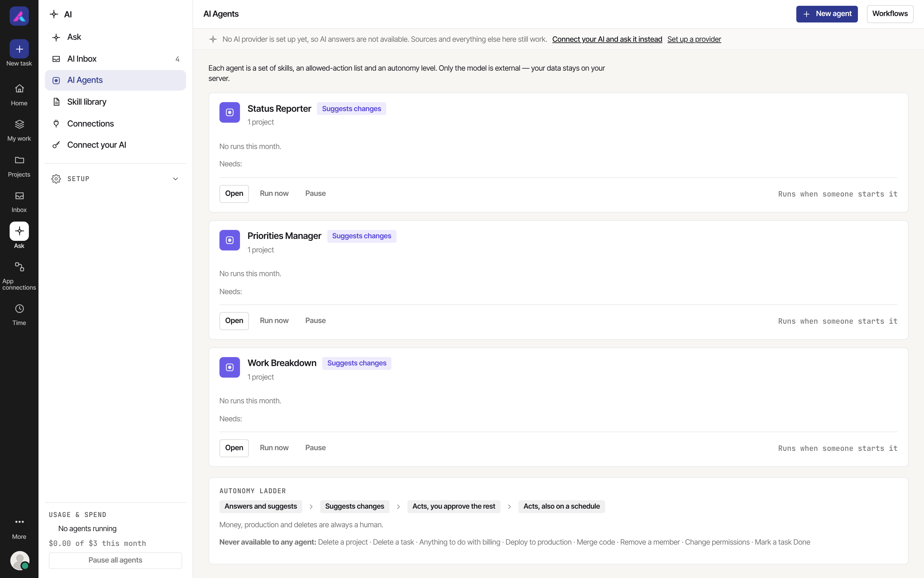The image size is (924, 578).
Task: Open the Work Breakdown agent
Action: tap(234, 448)
